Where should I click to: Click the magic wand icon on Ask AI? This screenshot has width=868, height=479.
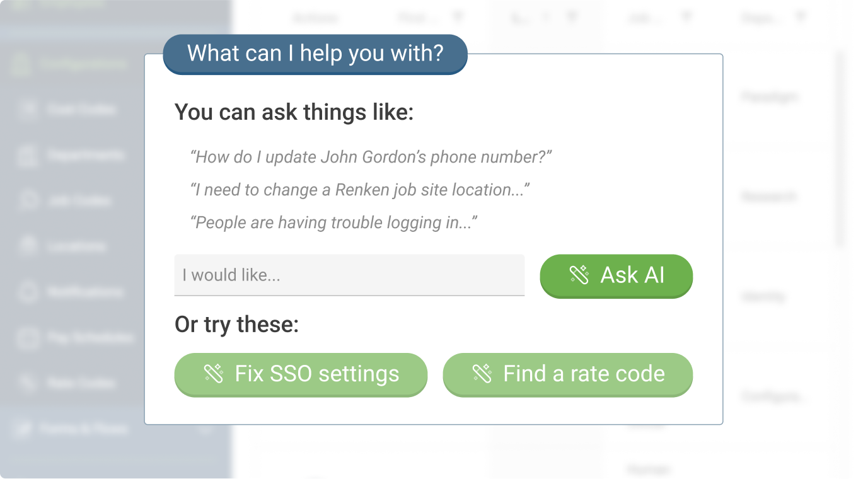click(579, 275)
